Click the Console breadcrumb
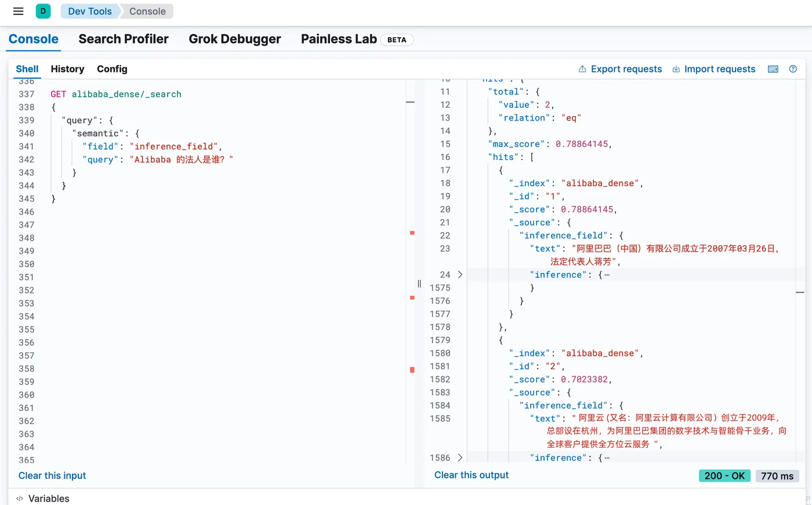This screenshot has height=505, width=812. 147,11
